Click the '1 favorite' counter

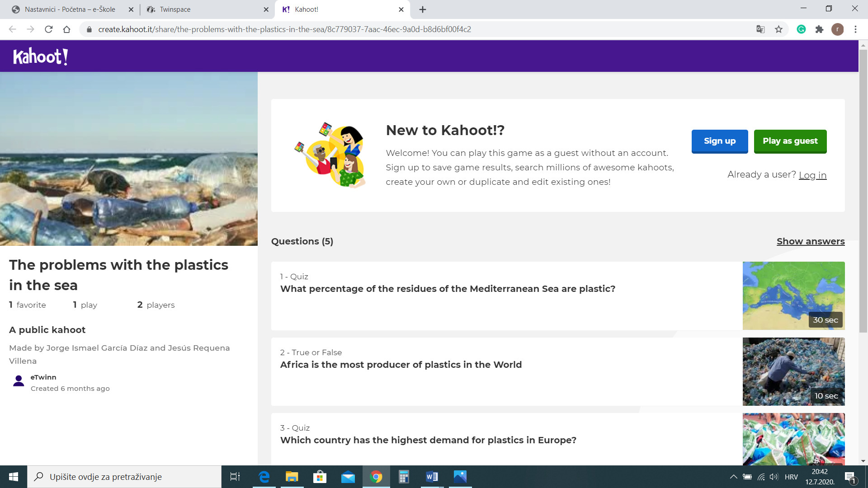pyautogui.click(x=28, y=305)
